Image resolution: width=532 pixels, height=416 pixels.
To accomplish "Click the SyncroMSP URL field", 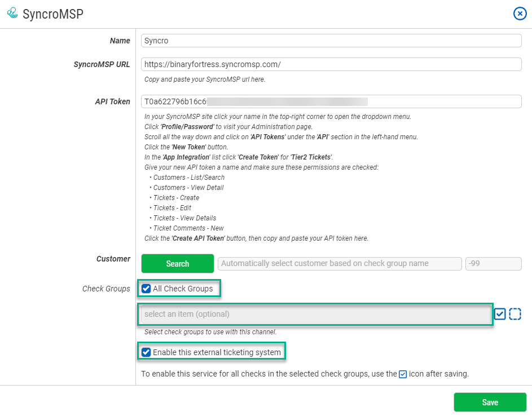I will pos(331,64).
